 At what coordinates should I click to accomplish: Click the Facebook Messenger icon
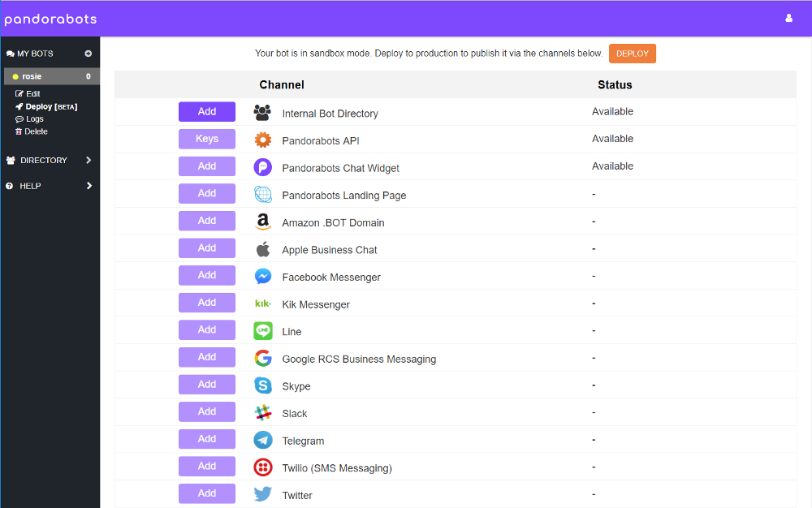[263, 276]
